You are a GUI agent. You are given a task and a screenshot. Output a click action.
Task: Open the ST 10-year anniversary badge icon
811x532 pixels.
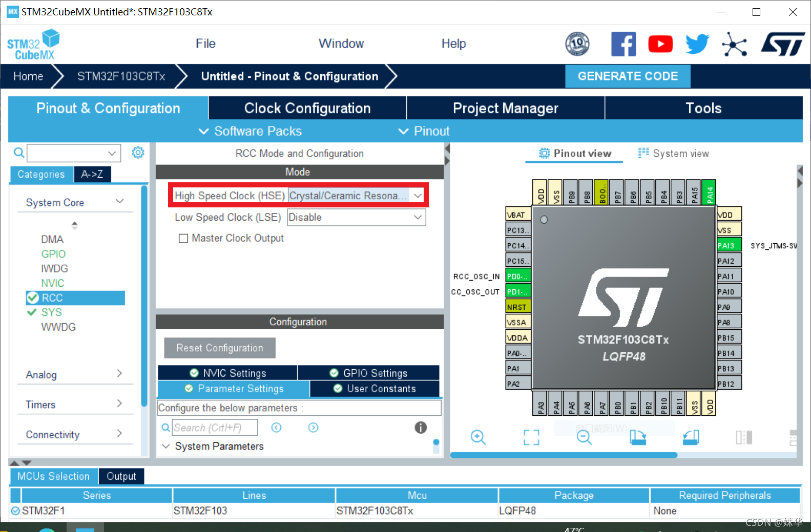tap(577, 44)
